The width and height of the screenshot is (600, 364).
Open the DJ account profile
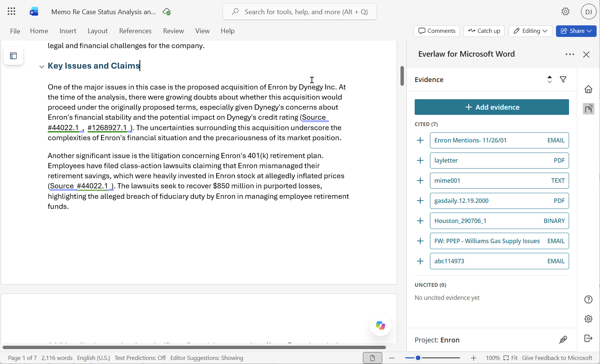588,12
